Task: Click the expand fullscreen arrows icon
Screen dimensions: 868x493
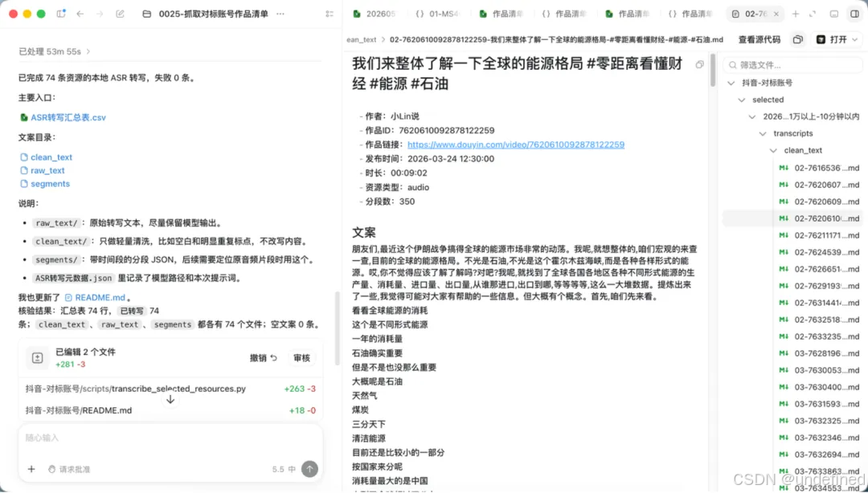Action: (x=813, y=14)
